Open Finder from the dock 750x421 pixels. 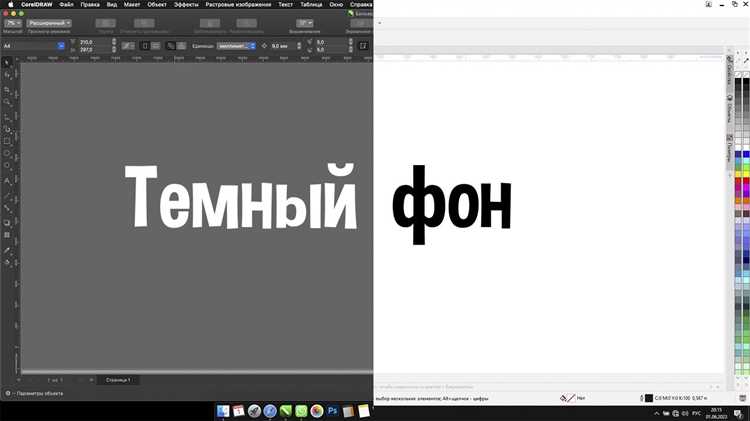tap(224, 411)
